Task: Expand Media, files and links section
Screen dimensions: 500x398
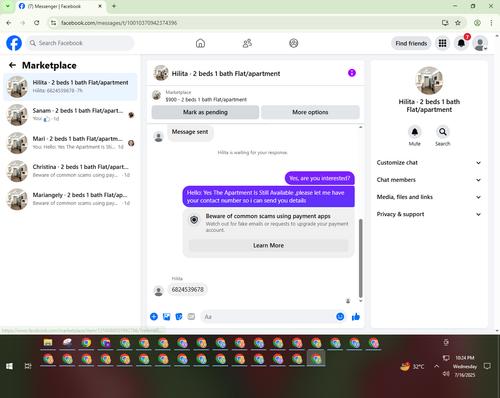Action: tap(429, 197)
